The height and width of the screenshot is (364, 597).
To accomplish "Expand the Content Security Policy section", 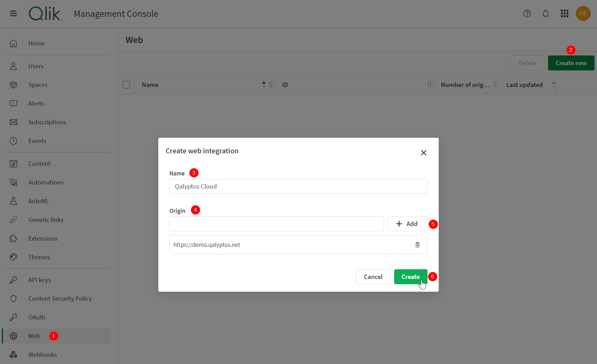I will pyautogui.click(x=60, y=298).
